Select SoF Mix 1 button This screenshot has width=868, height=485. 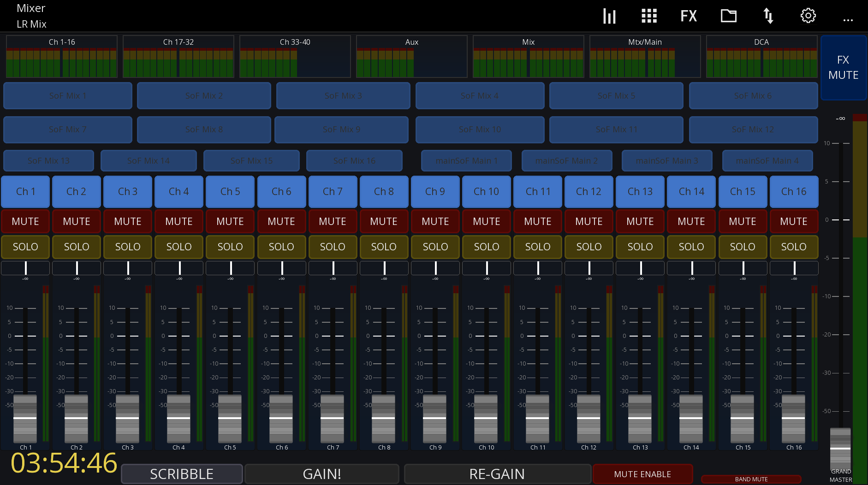pos(68,95)
